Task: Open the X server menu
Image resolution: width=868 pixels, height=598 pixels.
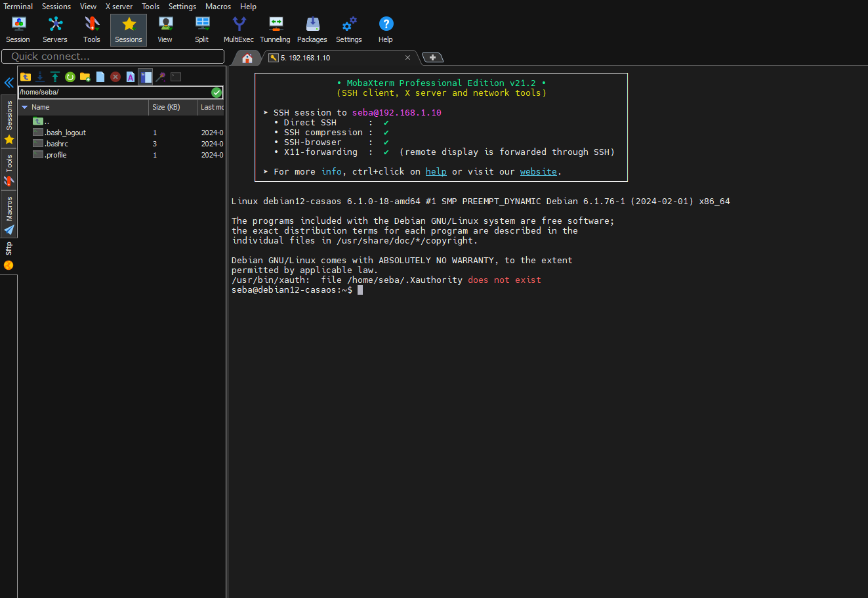Action: click(119, 7)
